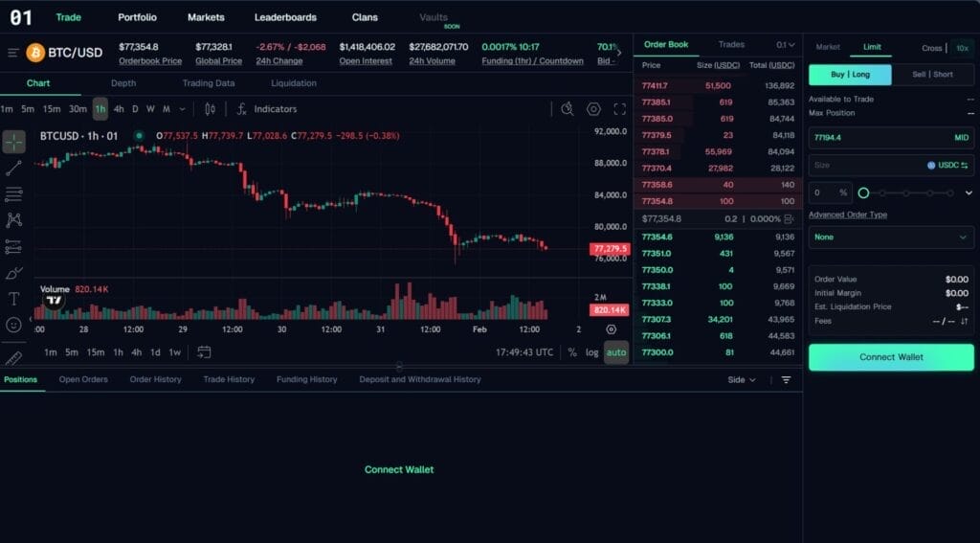The height and width of the screenshot is (543, 980).
Task: Expand the size slider options chevron
Action: click(x=969, y=192)
